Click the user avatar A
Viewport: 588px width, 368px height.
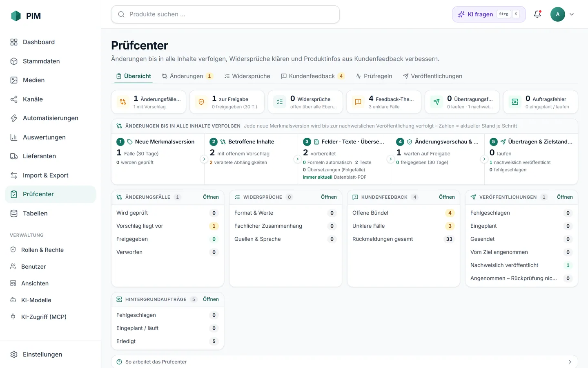[x=558, y=14]
